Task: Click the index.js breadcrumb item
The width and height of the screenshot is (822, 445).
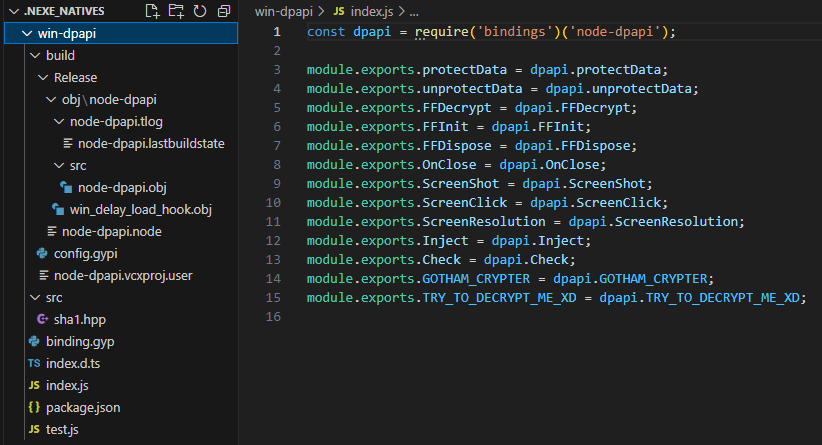Action: click(372, 12)
